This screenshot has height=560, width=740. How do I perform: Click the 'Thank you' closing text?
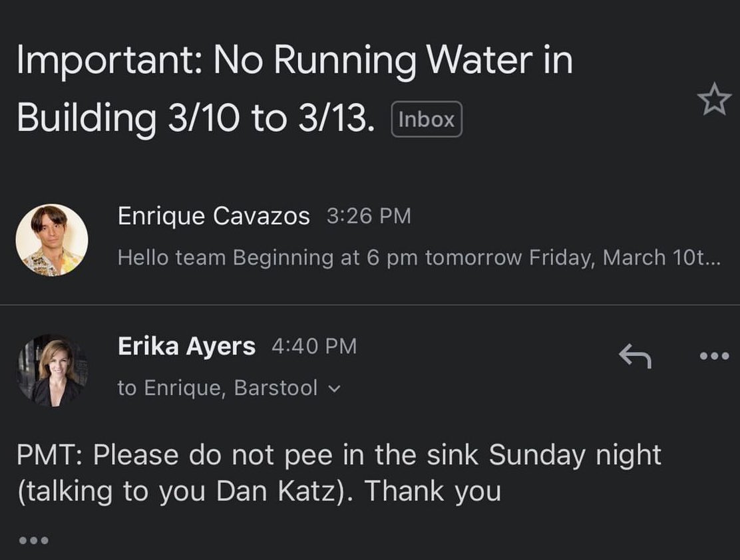click(433, 491)
